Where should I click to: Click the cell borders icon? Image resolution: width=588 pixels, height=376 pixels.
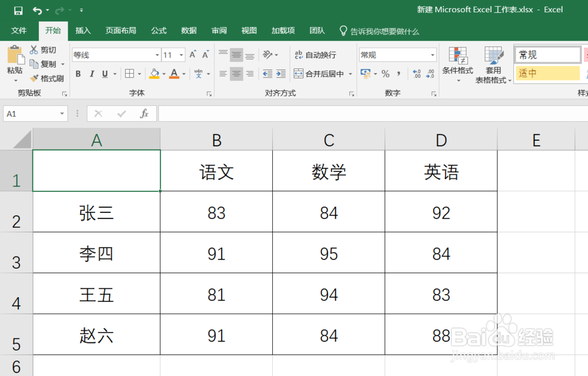pos(129,74)
